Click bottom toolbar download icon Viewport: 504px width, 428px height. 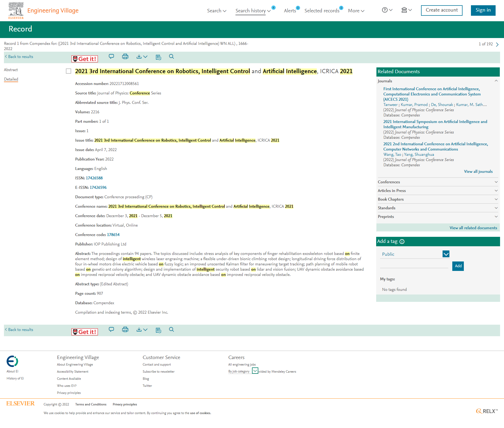[139, 330]
